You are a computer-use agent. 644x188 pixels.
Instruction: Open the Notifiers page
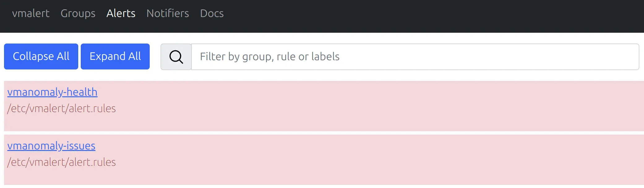[168, 13]
